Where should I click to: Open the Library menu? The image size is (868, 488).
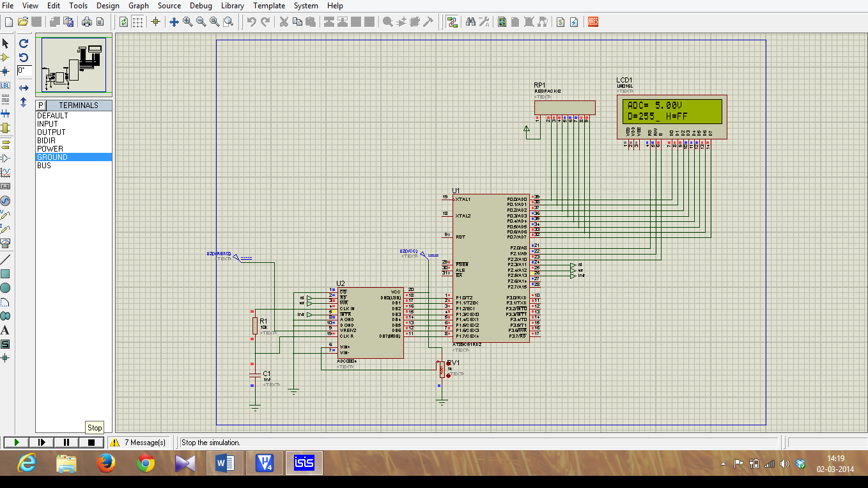[x=232, y=6]
